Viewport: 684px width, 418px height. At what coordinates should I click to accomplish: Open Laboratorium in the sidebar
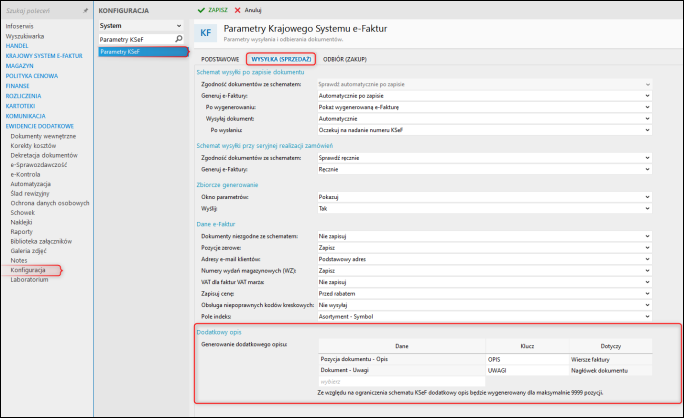coord(29,280)
